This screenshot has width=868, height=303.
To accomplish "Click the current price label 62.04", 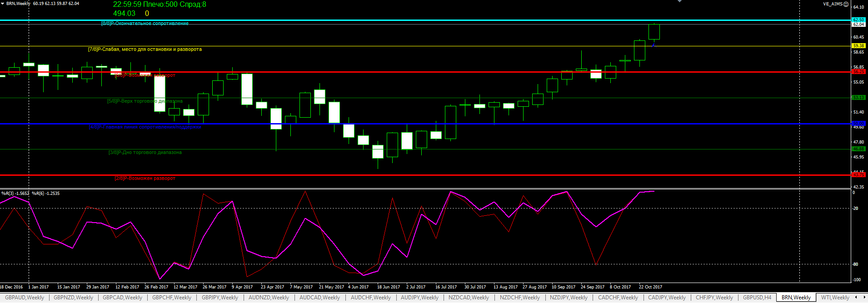I will coord(858,25).
